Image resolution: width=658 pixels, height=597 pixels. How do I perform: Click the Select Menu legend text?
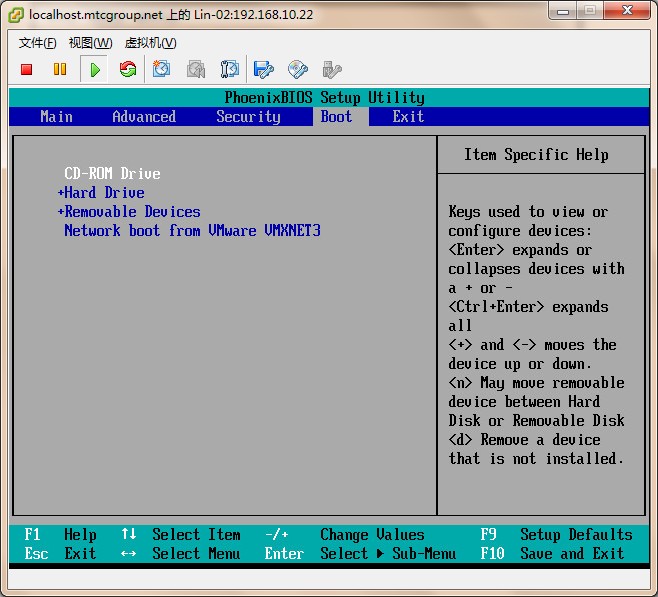(x=196, y=553)
